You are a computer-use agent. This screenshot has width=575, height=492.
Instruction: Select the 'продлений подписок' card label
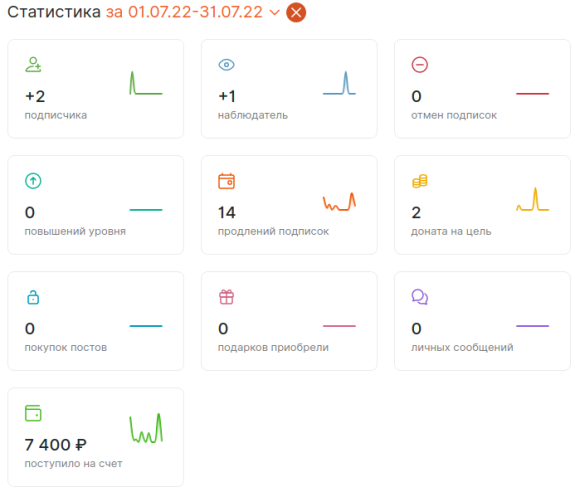[273, 231]
